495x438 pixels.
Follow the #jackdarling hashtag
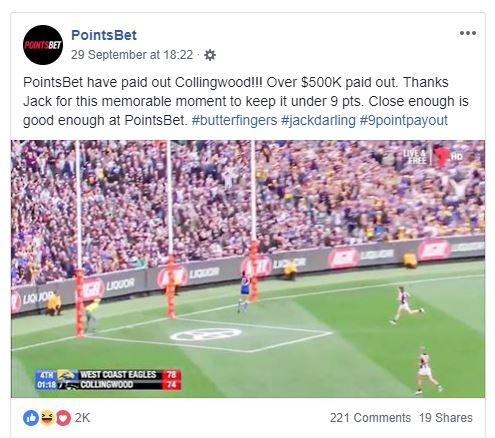coord(318,120)
